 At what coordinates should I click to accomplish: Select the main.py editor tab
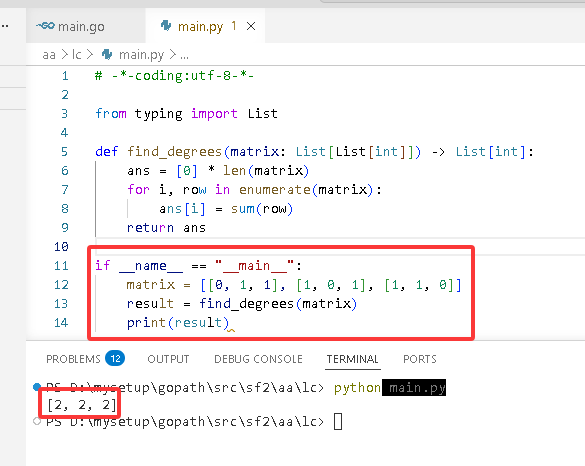coord(205,26)
